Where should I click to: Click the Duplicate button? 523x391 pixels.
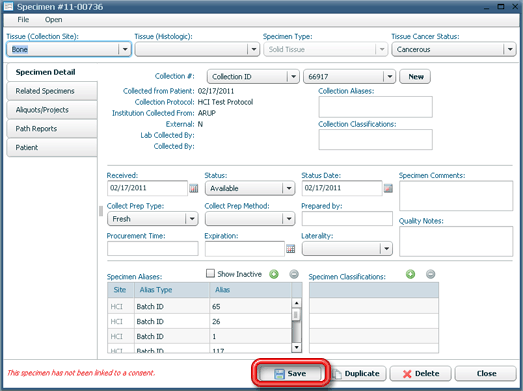tap(358, 374)
